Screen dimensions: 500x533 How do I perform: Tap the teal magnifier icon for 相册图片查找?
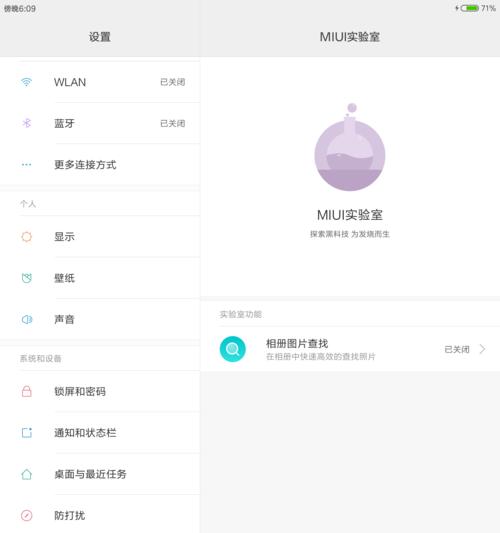pyautogui.click(x=233, y=349)
